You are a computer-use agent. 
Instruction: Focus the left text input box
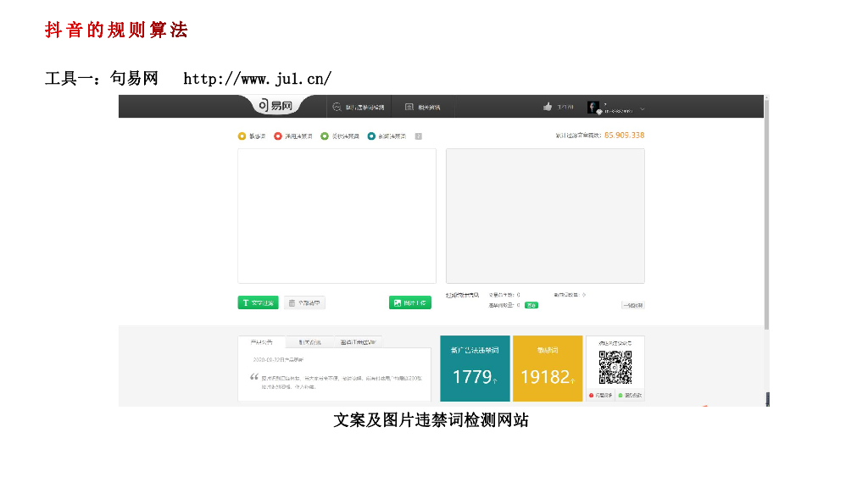point(337,216)
